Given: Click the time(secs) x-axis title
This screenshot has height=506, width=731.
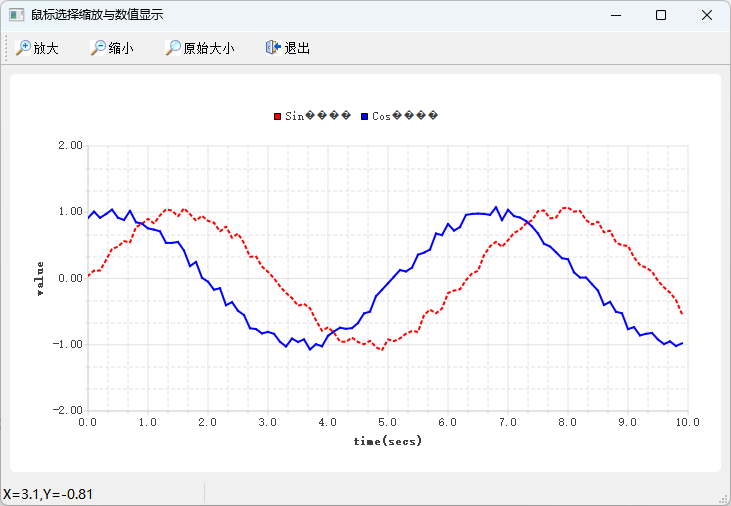Looking at the screenshot, I should pos(387,441).
